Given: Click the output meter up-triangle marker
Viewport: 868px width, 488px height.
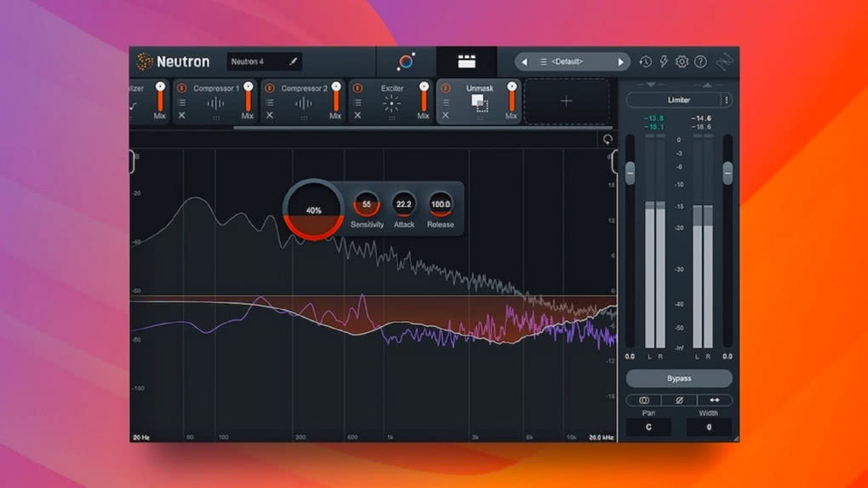Looking at the screenshot, I should click(x=707, y=85).
